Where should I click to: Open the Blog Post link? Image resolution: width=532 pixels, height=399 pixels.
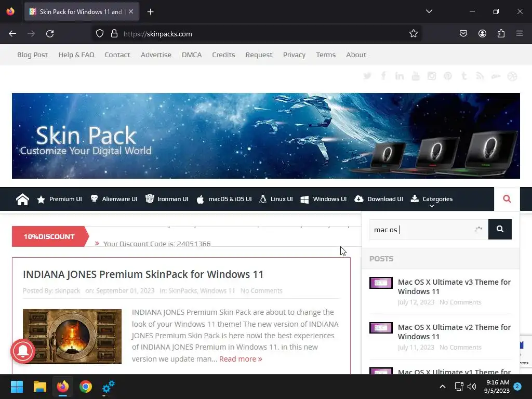pos(33,55)
